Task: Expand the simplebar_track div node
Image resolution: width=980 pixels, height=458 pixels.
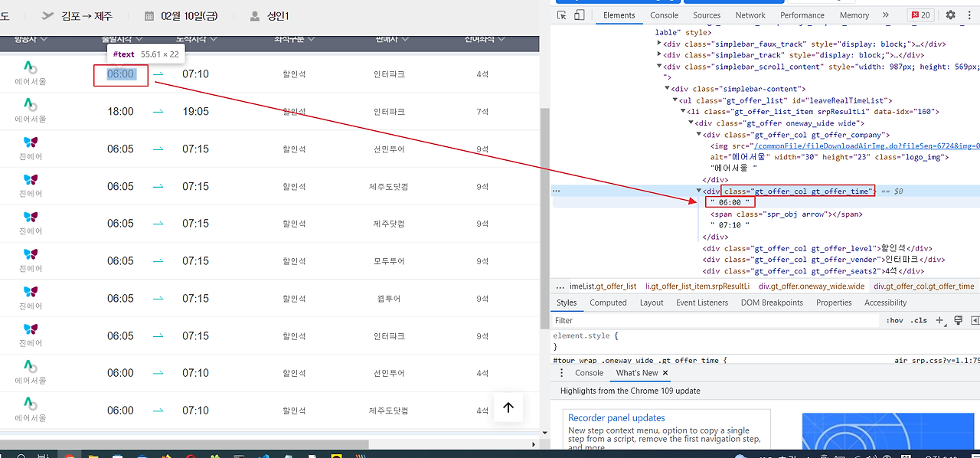Action: pos(659,55)
